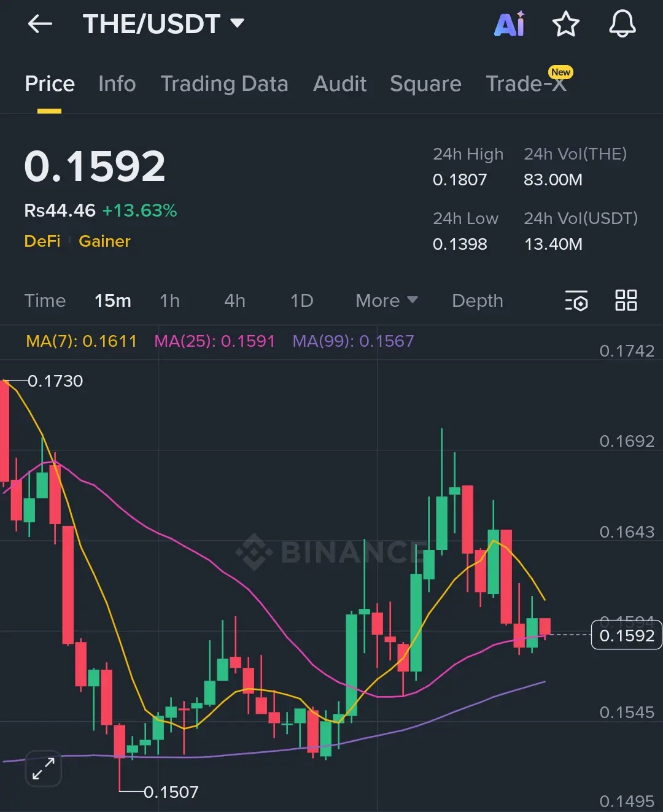Tap the +13.63% change value
663x812 pixels.
pyautogui.click(x=139, y=211)
